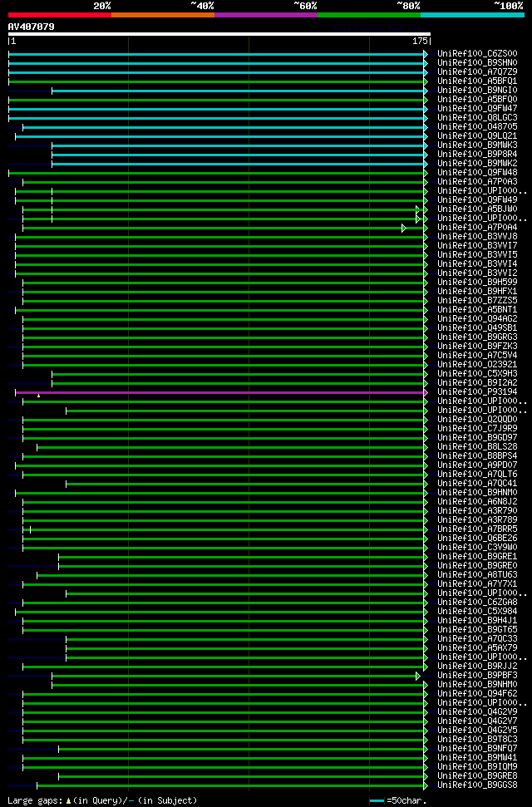Click arrowhead ending the B9PBF3 alignment bar
This screenshot has width=532, height=807.
pos(417,676)
